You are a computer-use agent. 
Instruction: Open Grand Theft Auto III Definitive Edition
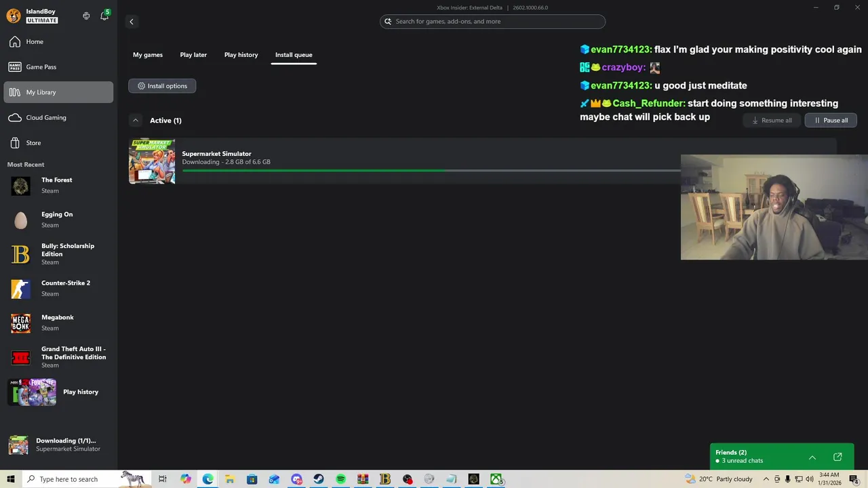click(x=58, y=357)
